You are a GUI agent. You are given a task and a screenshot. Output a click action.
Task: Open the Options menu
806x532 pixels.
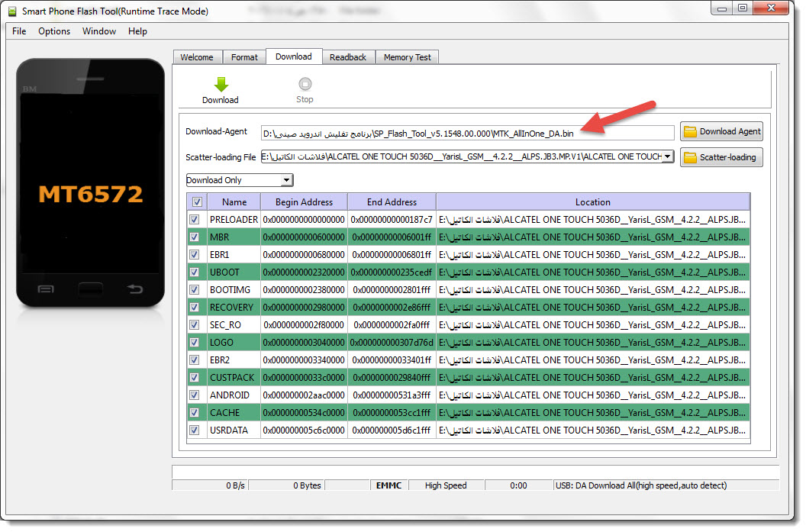(54, 31)
